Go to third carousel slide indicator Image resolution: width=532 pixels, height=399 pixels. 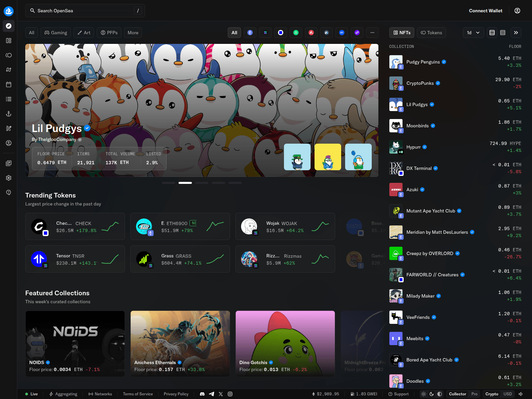[x=202, y=183]
